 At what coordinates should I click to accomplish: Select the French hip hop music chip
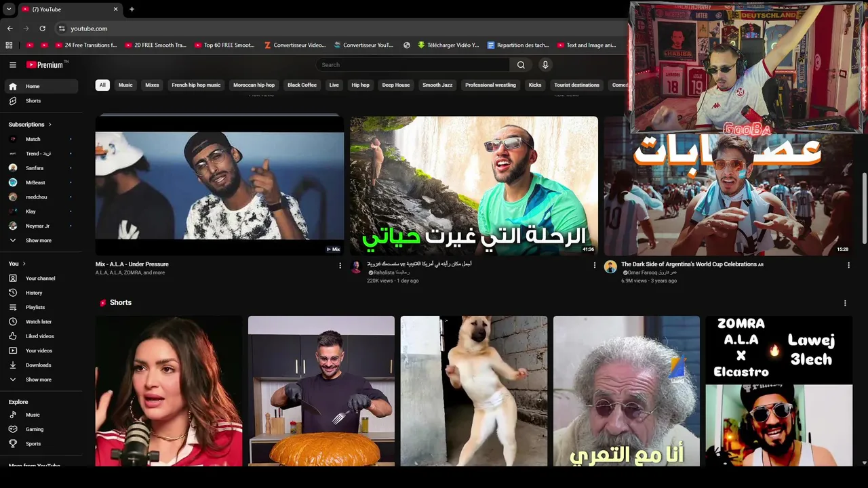(196, 85)
